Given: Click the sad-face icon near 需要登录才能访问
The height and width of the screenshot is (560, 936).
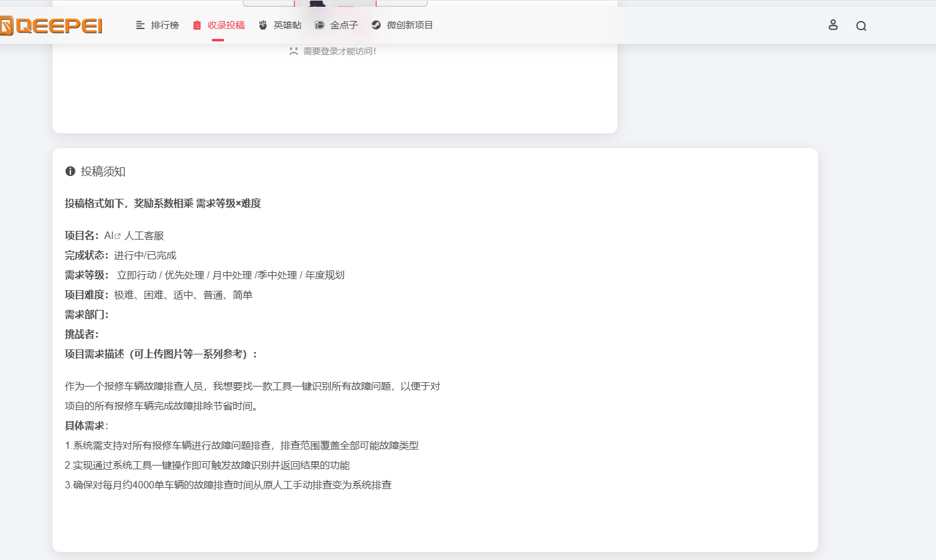Looking at the screenshot, I should tap(293, 51).
